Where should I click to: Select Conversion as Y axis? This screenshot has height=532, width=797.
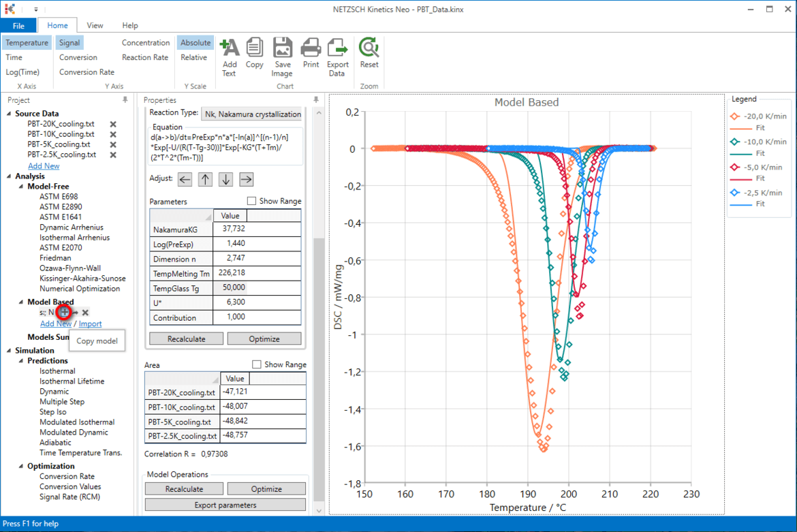78,57
